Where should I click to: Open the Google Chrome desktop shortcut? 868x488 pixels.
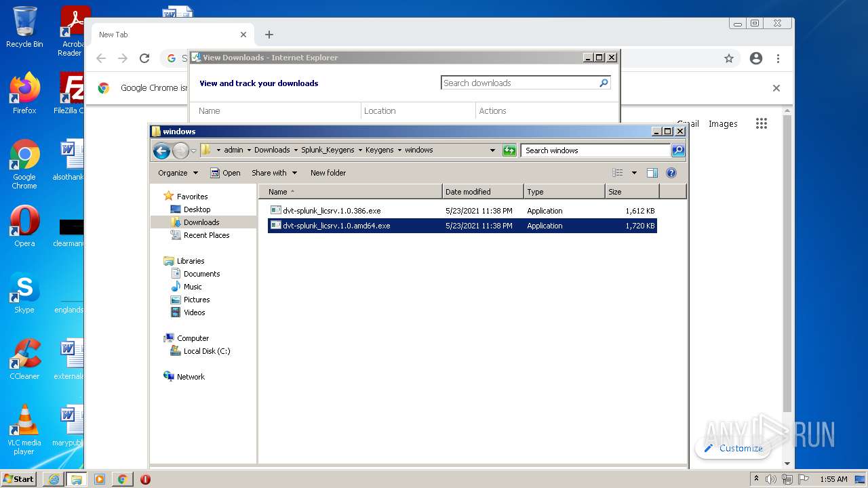pos(24,165)
